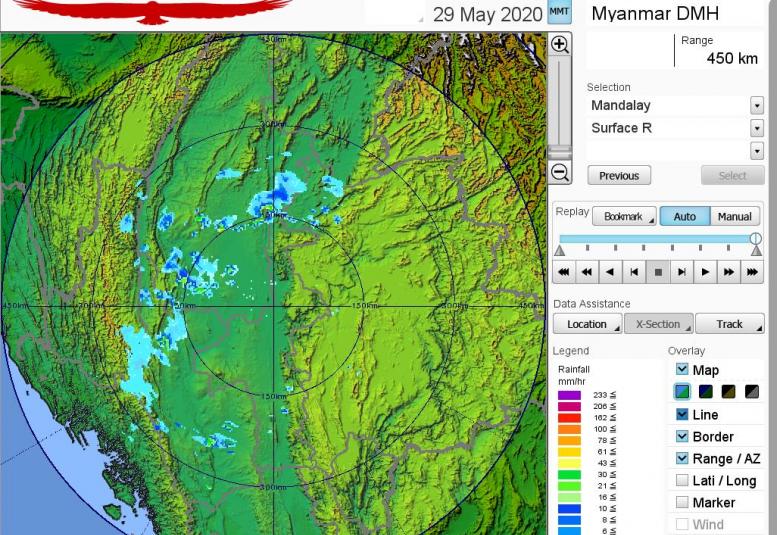The width and height of the screenshot is (780, 535).
Task: Switch replay mode to Manual
Action: point(735,217)
